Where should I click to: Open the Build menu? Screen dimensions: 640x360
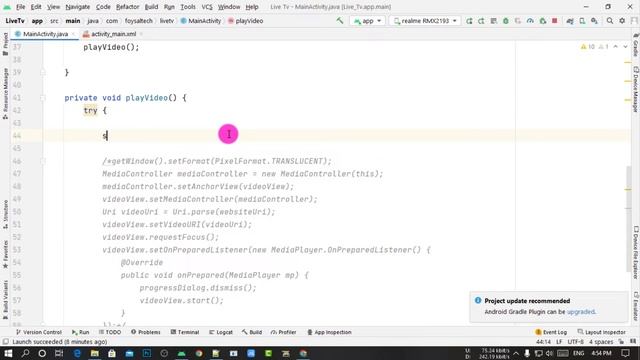[151, 7]
